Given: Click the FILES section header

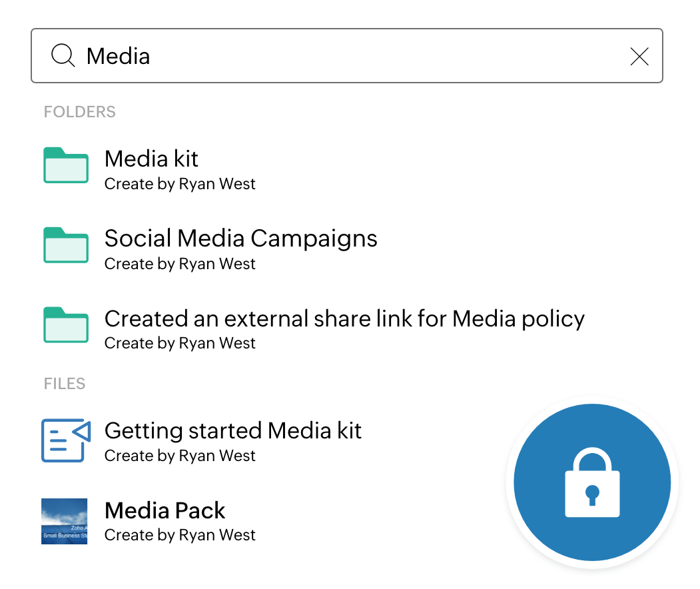Looking at the screenshot, I should tap(65, 384).
